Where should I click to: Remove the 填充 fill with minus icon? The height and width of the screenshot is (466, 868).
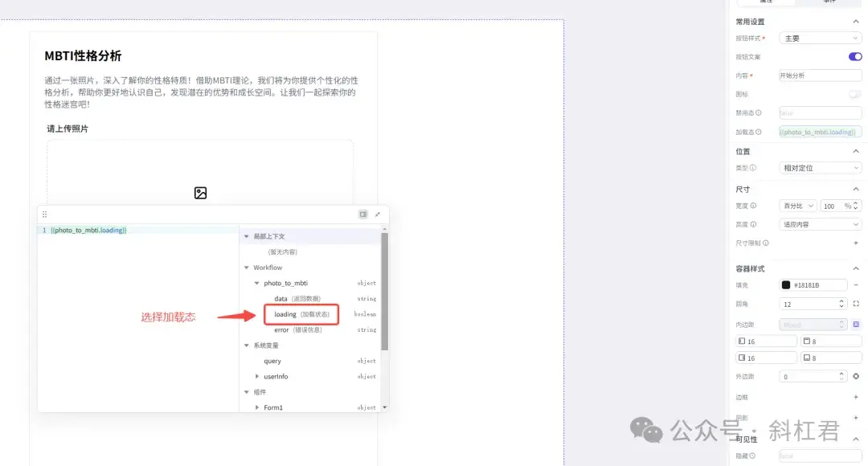(856, 285)
